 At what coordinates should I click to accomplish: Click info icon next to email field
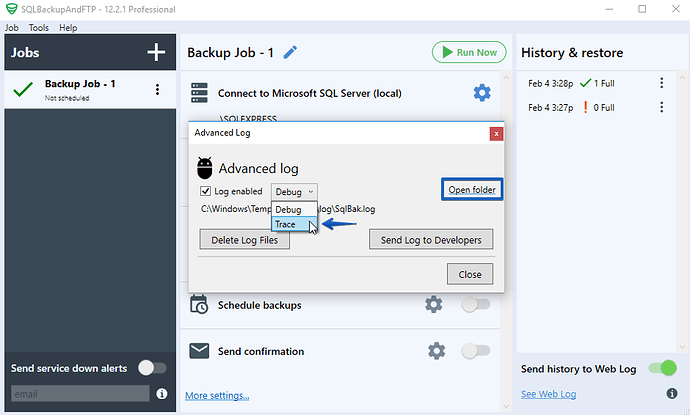(x=161, y=393)
